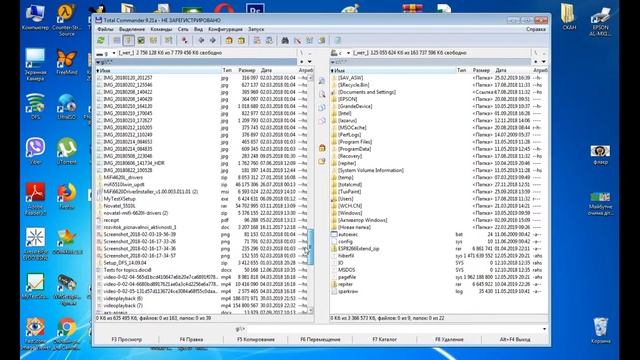
Task: Click the unpack files toolbar icon
Action: tap(241, 40)
